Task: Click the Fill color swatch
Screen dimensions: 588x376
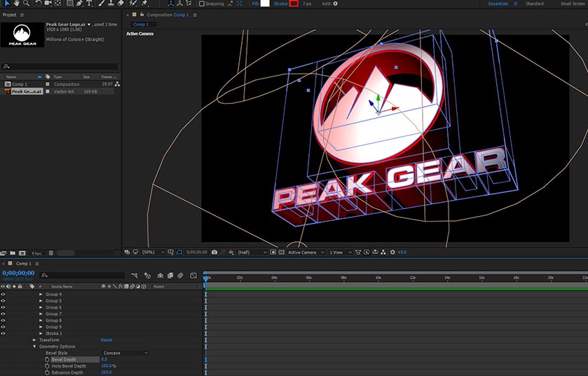Action: pos(265,4)
